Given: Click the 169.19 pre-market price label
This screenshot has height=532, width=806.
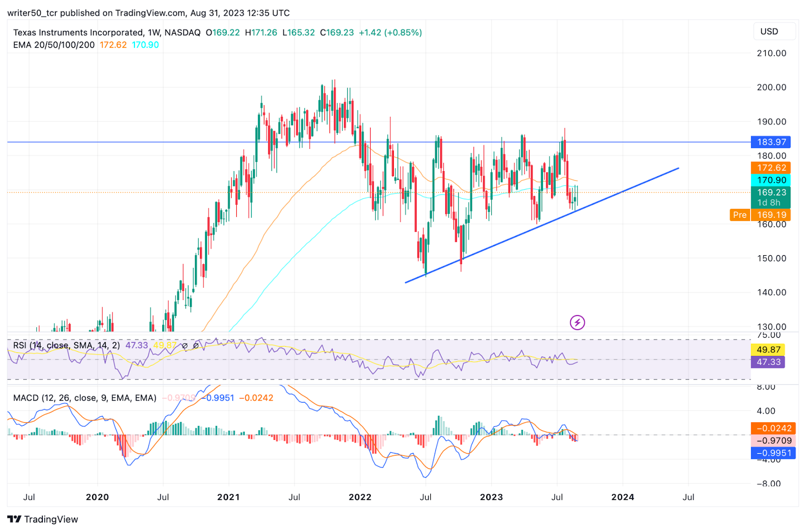Looking at the screenshot, I should click(x=771, y=215).
